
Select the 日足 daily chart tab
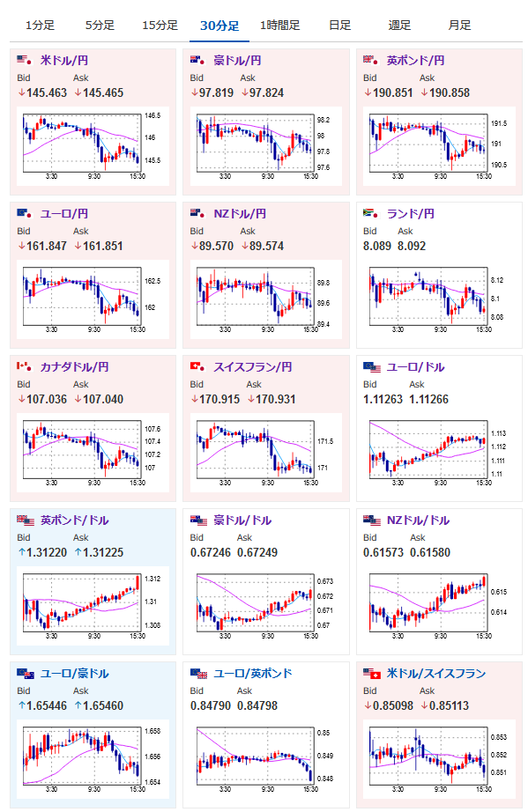(x=340, y=26)
